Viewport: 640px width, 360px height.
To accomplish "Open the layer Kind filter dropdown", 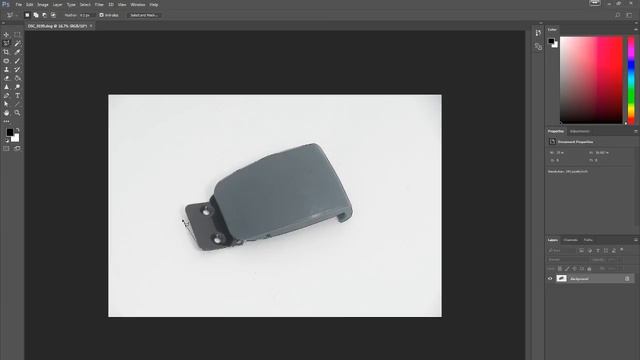I will coord(561,250).
